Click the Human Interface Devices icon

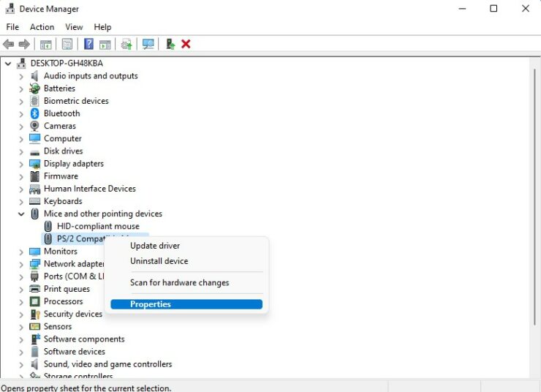tap(35, 189)
